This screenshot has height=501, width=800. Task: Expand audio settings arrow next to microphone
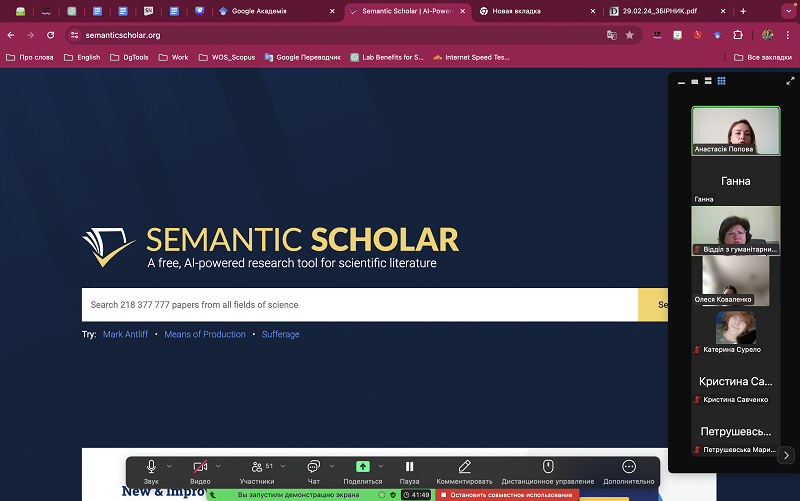point(169,466)
